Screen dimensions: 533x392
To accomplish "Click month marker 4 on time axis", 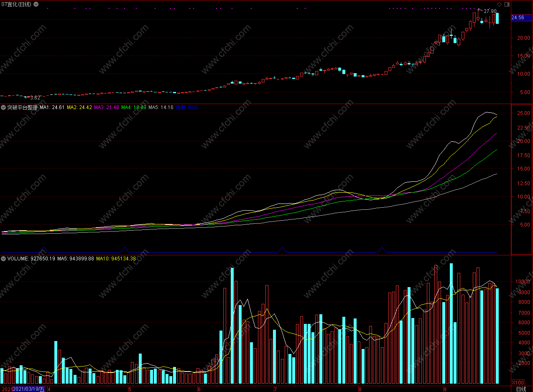I will (49, 389).
